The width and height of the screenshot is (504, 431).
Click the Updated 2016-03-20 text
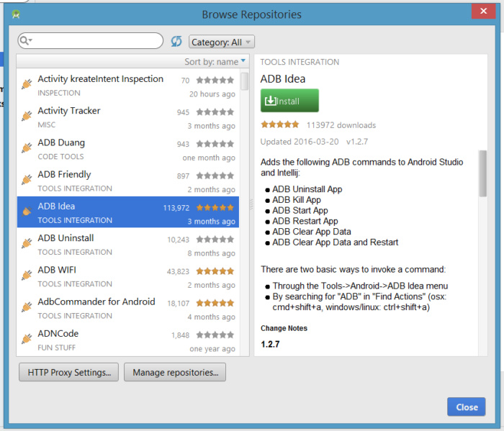tap(300, 142)
